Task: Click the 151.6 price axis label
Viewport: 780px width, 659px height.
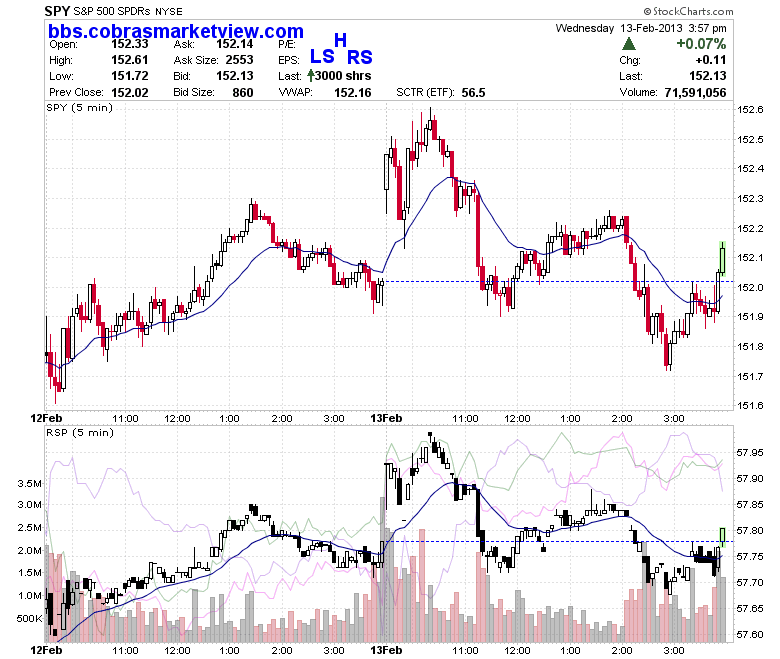Action: click(750, 405)
